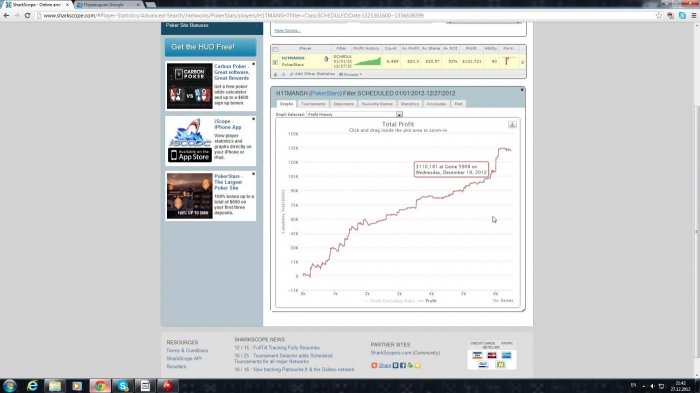Switch to the second Chrome browser tab
The height and width of the screenshot is (393, 700).
pyautogui.click(x=107, y=4)
